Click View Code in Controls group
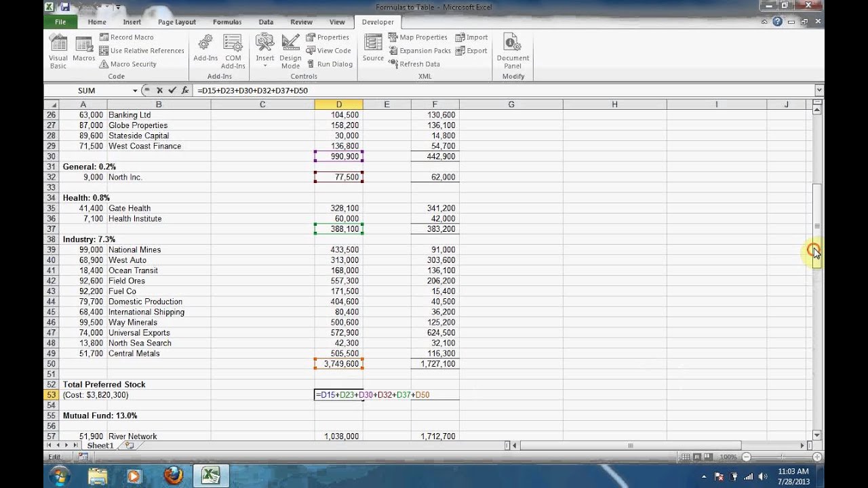 coord(328,51)
